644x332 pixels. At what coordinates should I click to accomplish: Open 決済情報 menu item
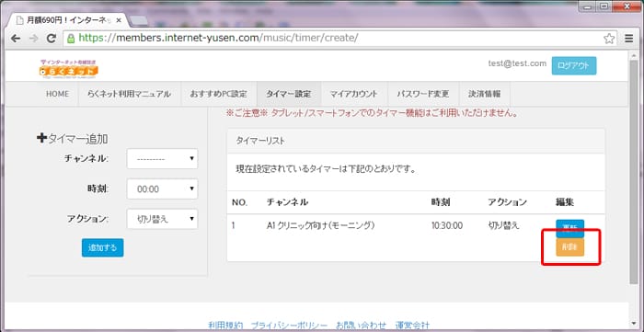485,94
